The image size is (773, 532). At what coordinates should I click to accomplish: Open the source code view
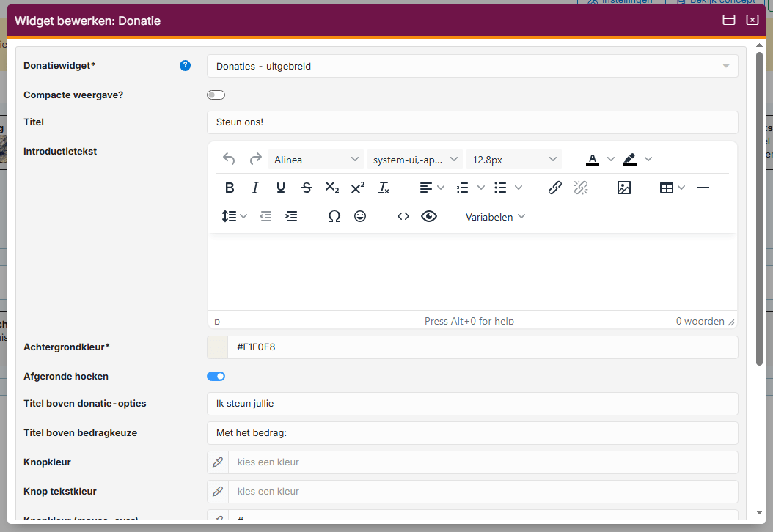(403, 216)
